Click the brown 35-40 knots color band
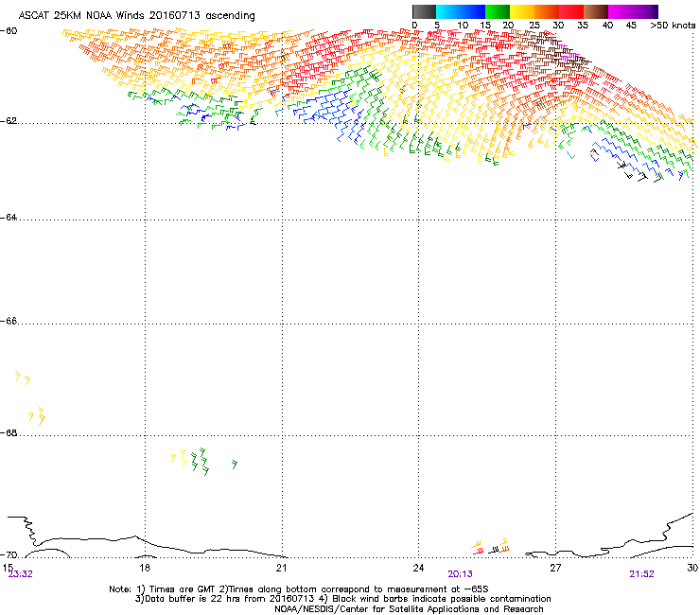This screenshot has height=615, width=700. [x=596, y=11]
